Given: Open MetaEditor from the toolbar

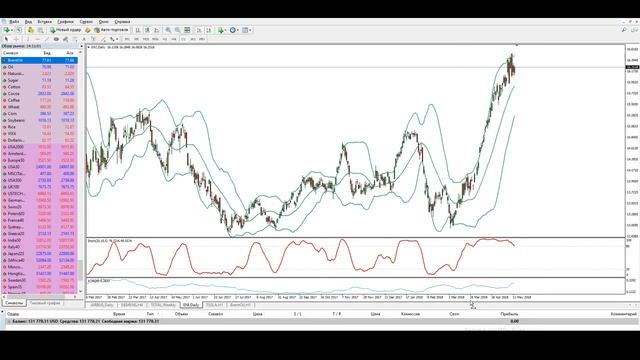Looking at the screenshot, I should 87,30.
